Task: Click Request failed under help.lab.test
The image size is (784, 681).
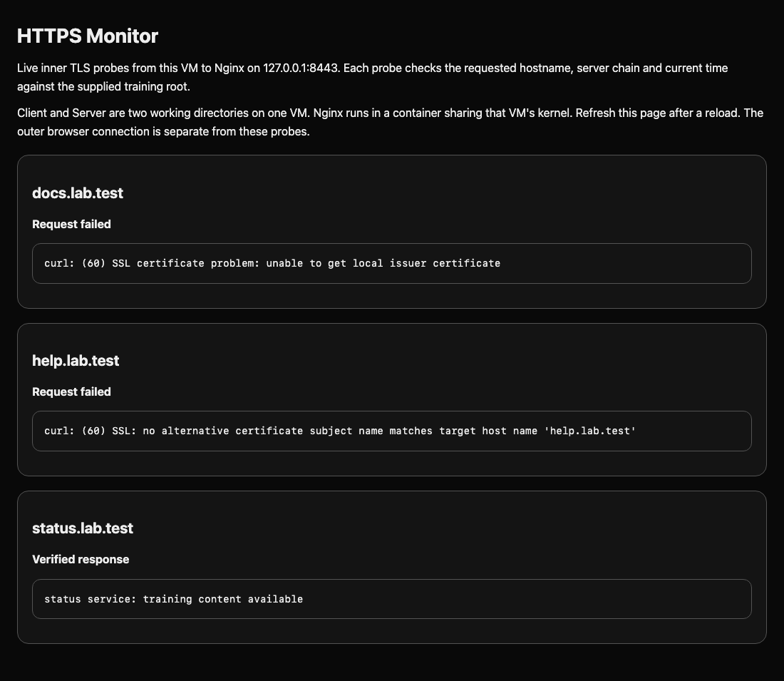Action: point(71,391)
